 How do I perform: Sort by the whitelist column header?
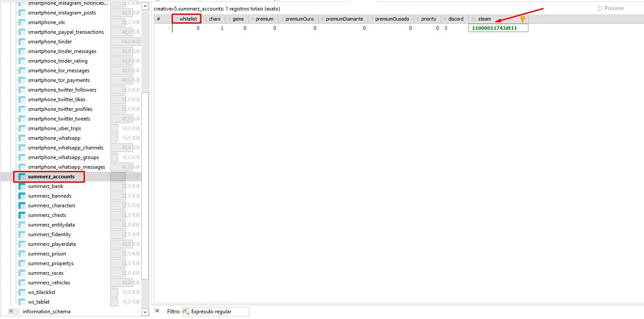pyautogui.click(x=189, y=19)
